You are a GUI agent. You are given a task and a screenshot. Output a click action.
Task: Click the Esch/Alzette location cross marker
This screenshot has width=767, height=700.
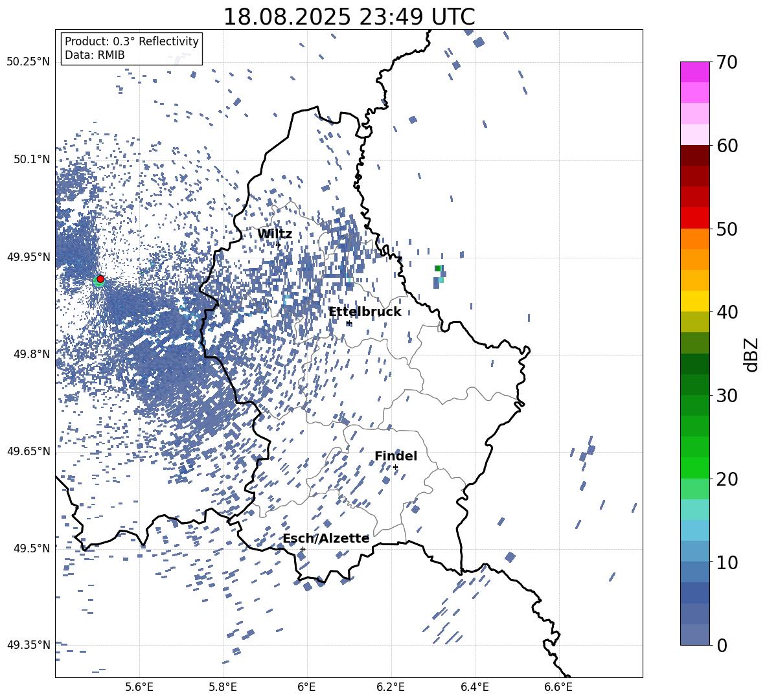(303, 549)
